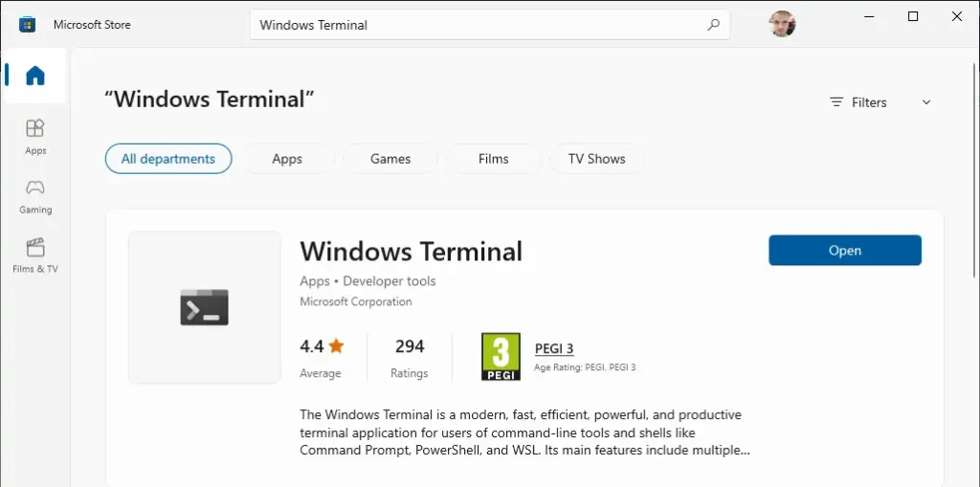This screenshot has height=487, width=980.
Task: Click the Microsoft Store title text
Action: [x=92, y=25]
